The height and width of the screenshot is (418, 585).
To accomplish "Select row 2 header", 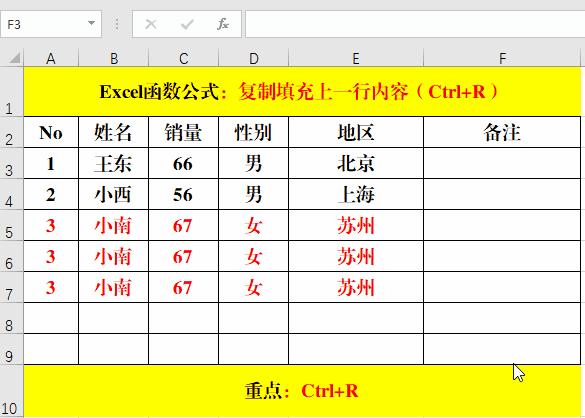I will (12, 132).
